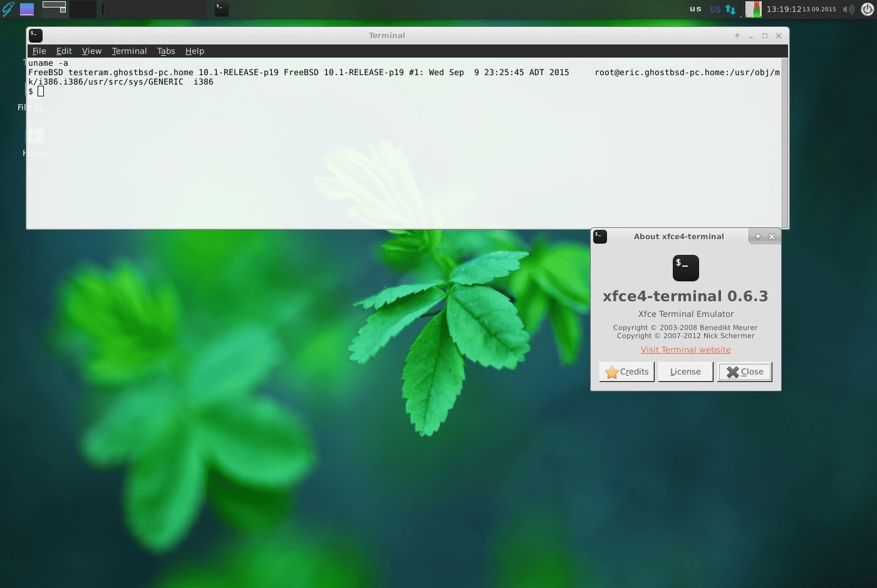Image resolution: width=877 pixels, height=588 pixels.
Task: Click the 'uname -a' command text
Action: point(48,63)
